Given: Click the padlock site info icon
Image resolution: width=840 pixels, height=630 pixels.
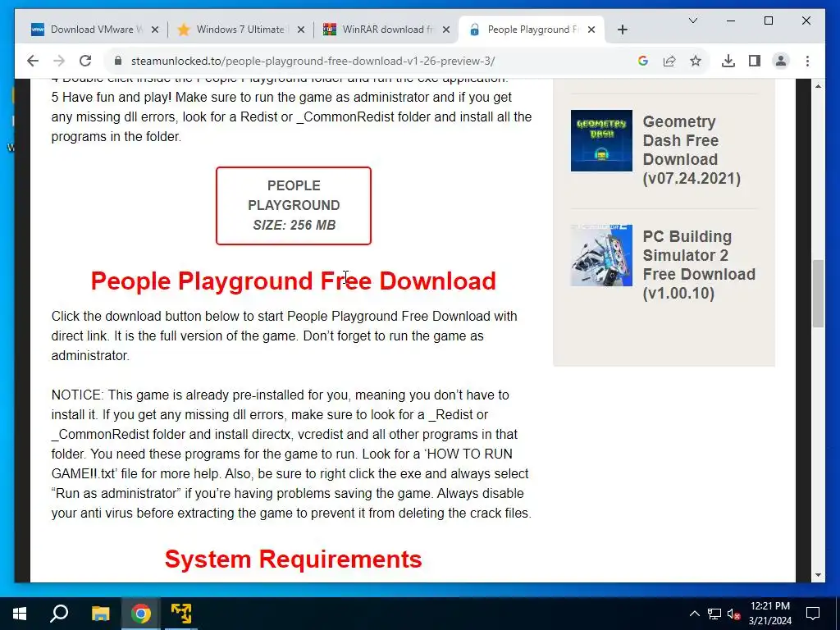Looking at the screenshot, I should point(118,61).
